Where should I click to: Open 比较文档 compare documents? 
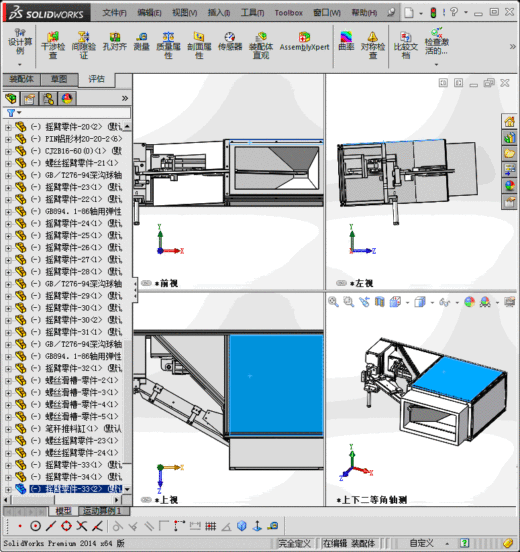406,45
